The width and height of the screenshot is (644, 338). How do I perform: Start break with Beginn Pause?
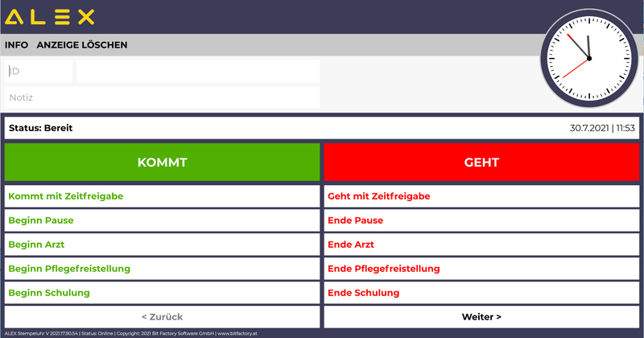click(162, 221)
